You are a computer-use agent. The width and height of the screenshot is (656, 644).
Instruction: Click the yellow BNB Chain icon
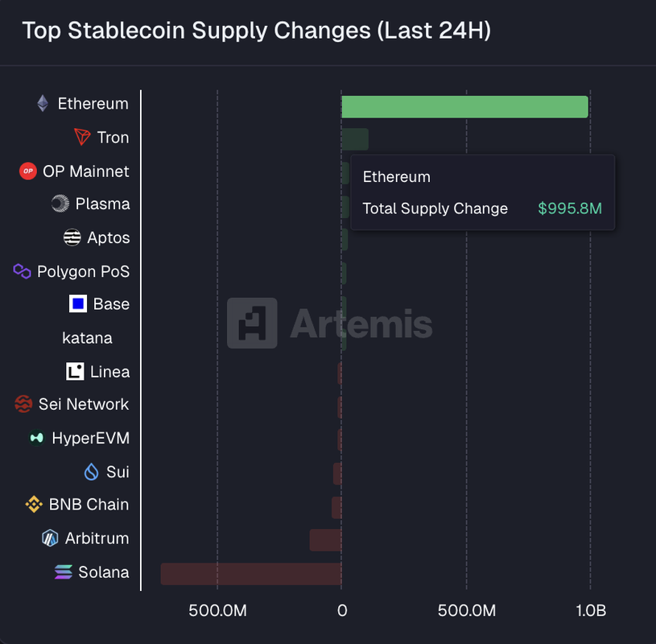coord(34,505)
